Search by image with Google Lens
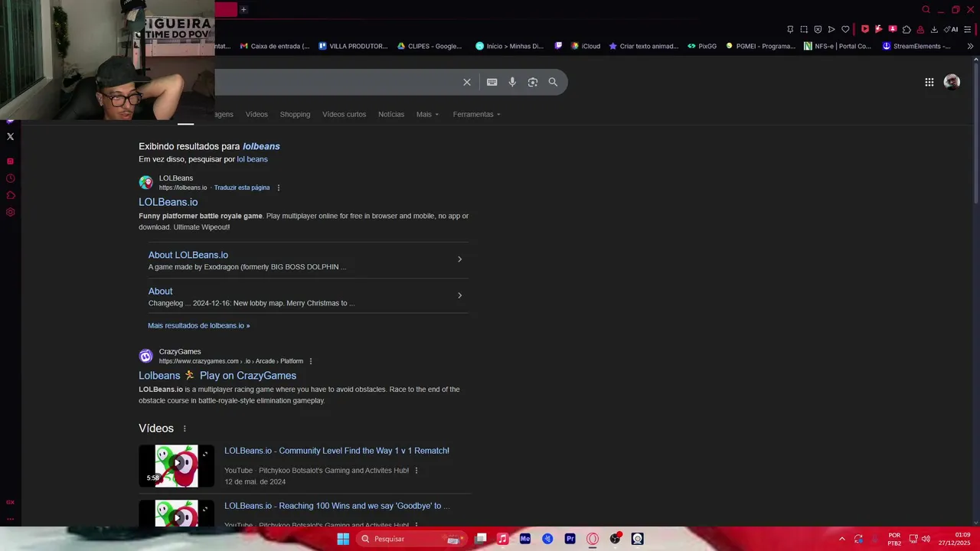The image size is (980, 551). click(533, 82)
